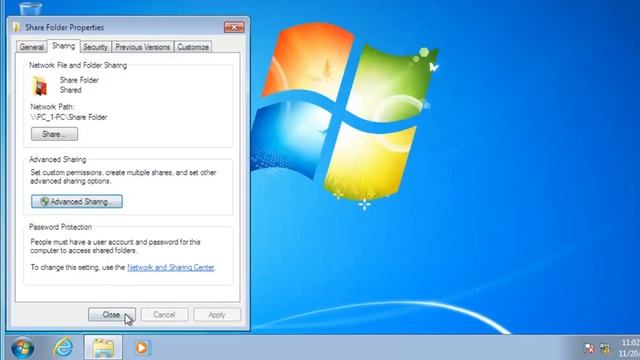This screenshot has height=360, width=640.
Task: Click the shared folder icon in the dialog
Action: tap(40, 86)
